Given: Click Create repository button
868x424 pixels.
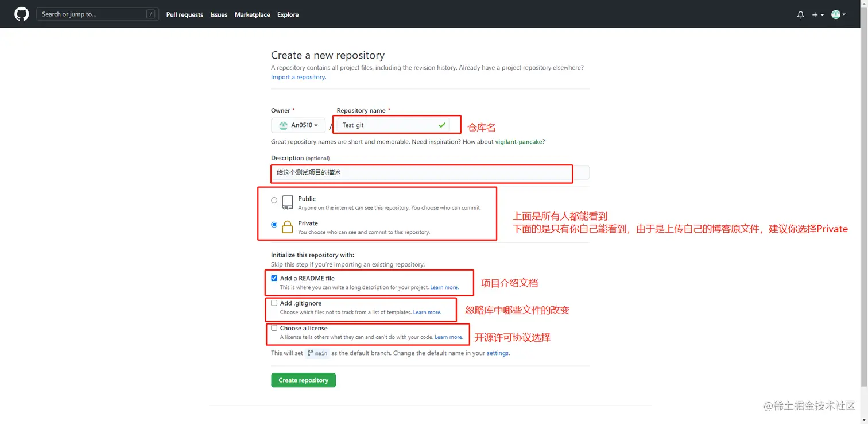Looking at the screenshot, I should point(303,380).
